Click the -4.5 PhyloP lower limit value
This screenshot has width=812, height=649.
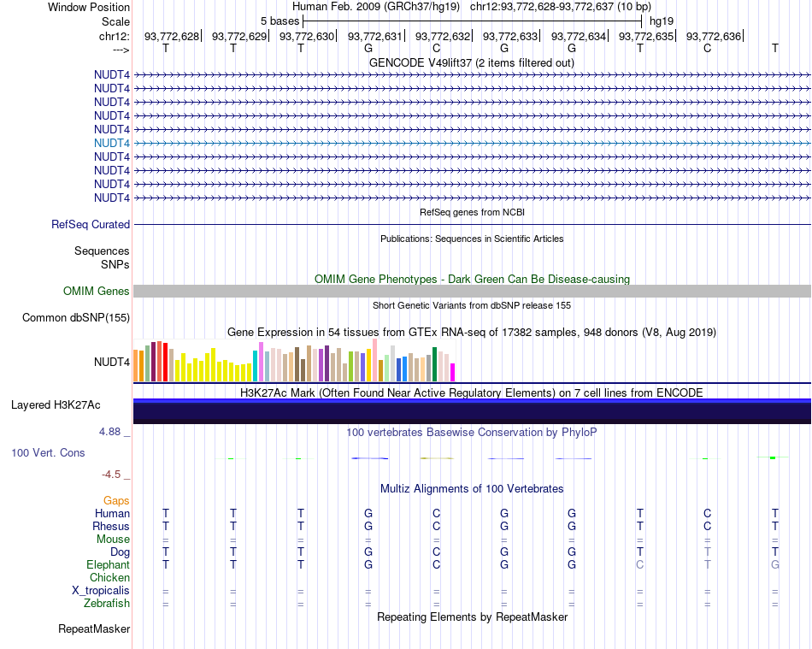[111, 475]
